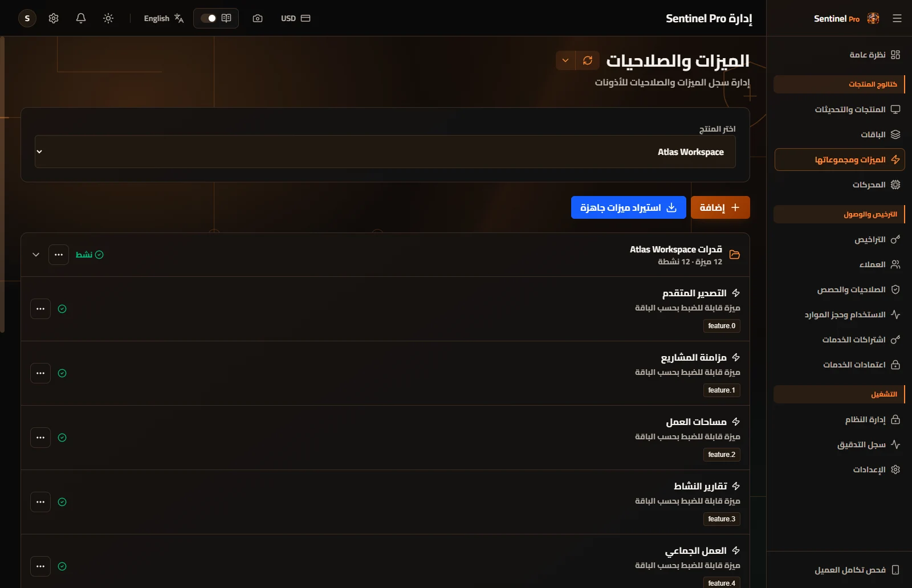Collapse sidebar with hamburger menu icon
The image size is (912, 588).
point(897,18)
